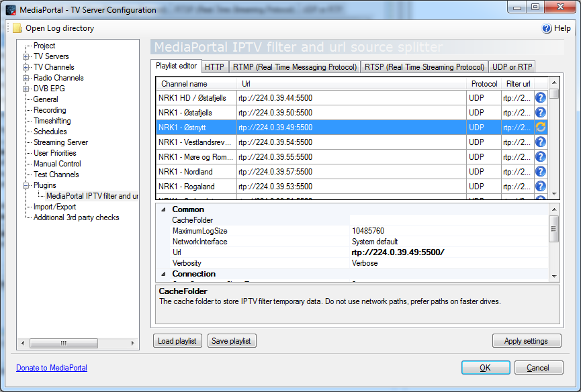Click the Url column header
581x392 pixels.
tap(352, 84)
